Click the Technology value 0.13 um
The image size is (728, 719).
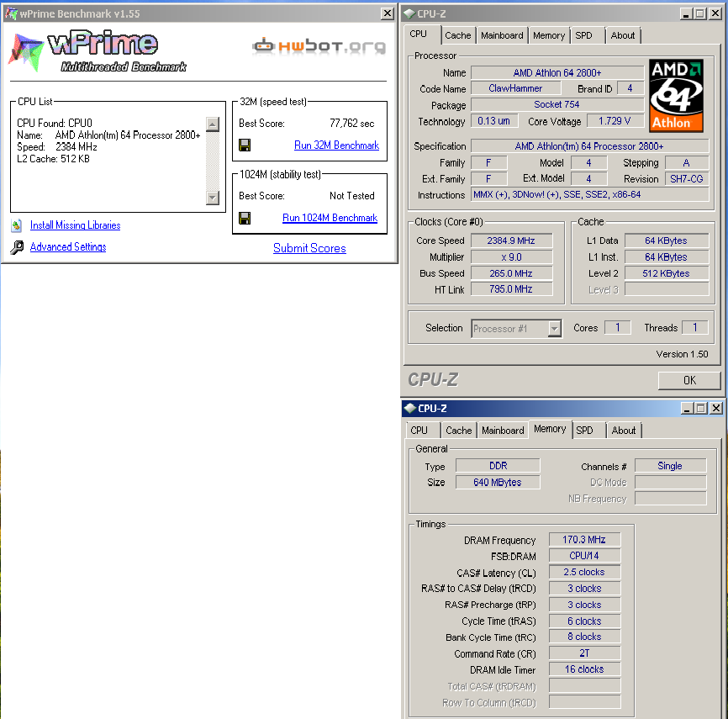(494, 121)
